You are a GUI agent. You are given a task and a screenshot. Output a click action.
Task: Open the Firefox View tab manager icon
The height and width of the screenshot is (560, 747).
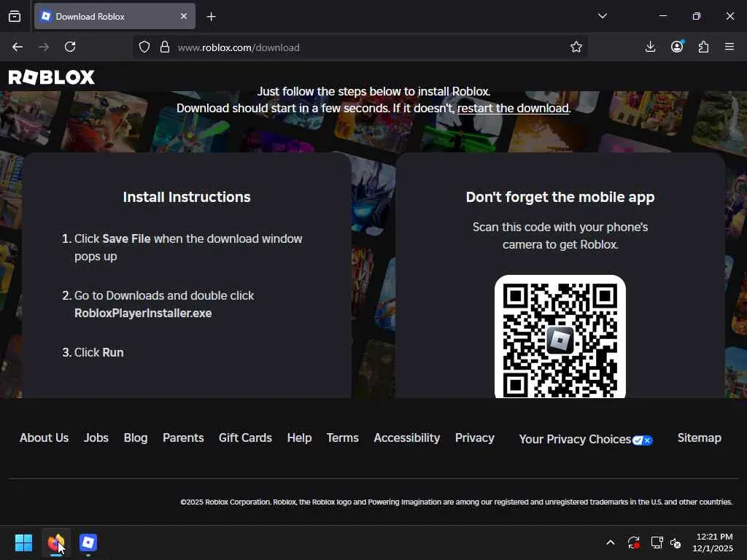(15, 16)
